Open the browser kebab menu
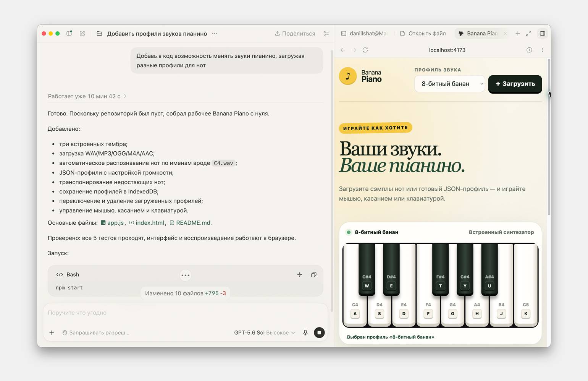This screenshot has height=381, width=588. tap(542, 50)
